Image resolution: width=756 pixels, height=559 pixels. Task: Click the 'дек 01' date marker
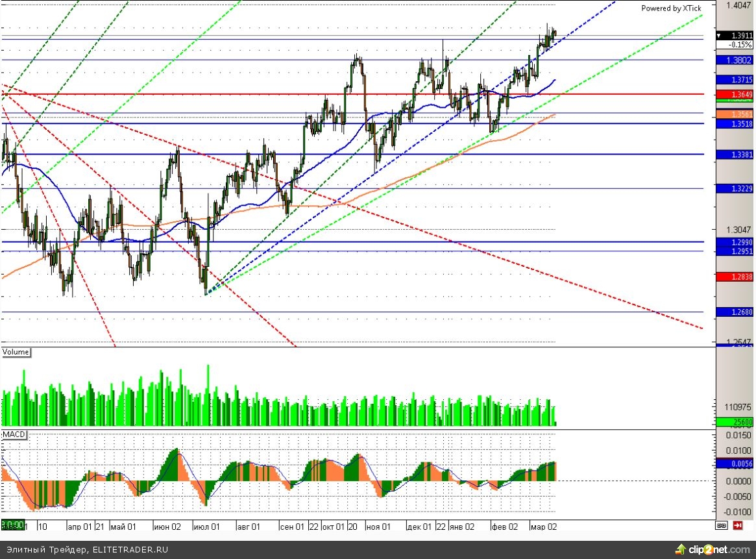coord(419,526)
